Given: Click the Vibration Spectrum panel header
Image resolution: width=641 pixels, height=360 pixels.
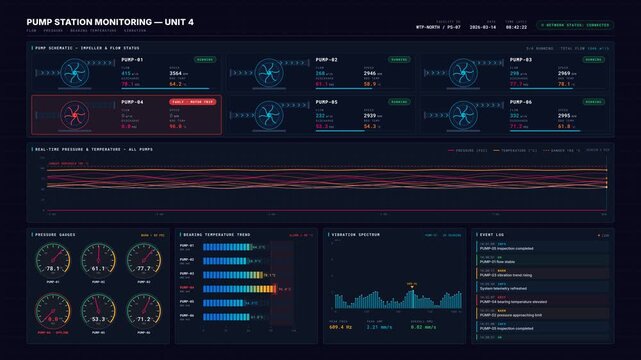Looking at the screenshot, I should pos(356,235).
